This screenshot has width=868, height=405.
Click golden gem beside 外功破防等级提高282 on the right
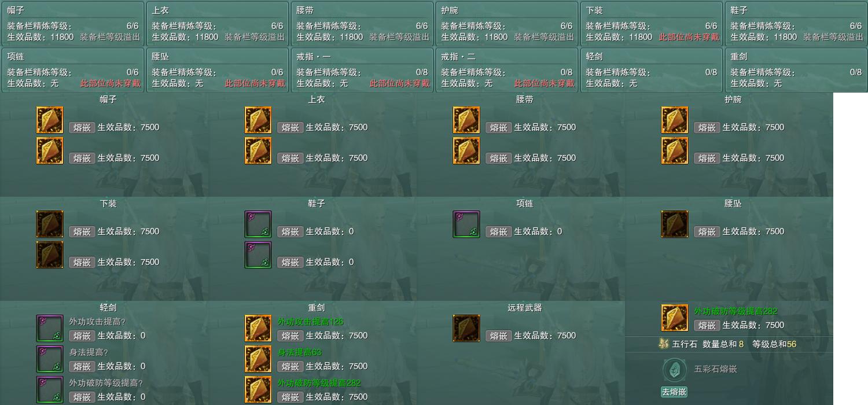click(x=675, y=318)
